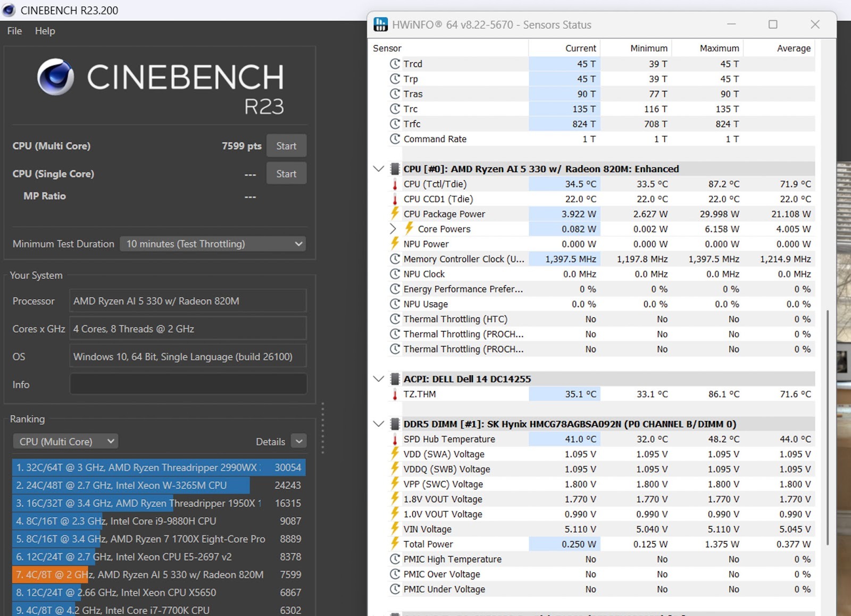851x616 pixels.
Task: Expand the Core Powers sub-item
Action: click(393, 229)
